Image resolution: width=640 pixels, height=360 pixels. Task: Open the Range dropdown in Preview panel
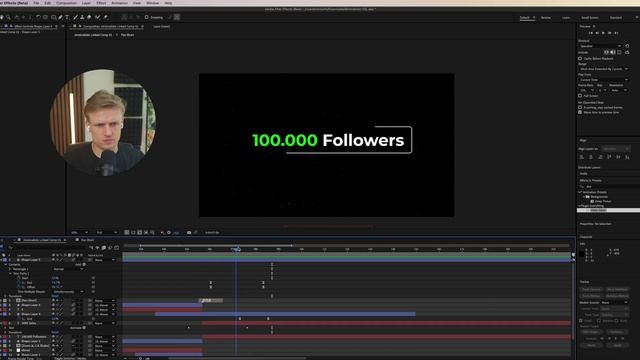point(604,69)
